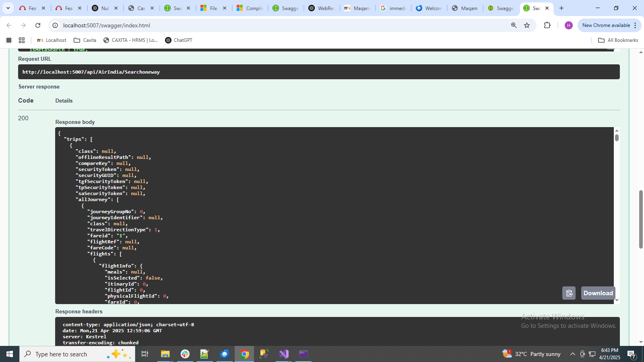Copy response body to clipboard
Image resolution: width=644 pixels, height=362 pixels.
569,293
